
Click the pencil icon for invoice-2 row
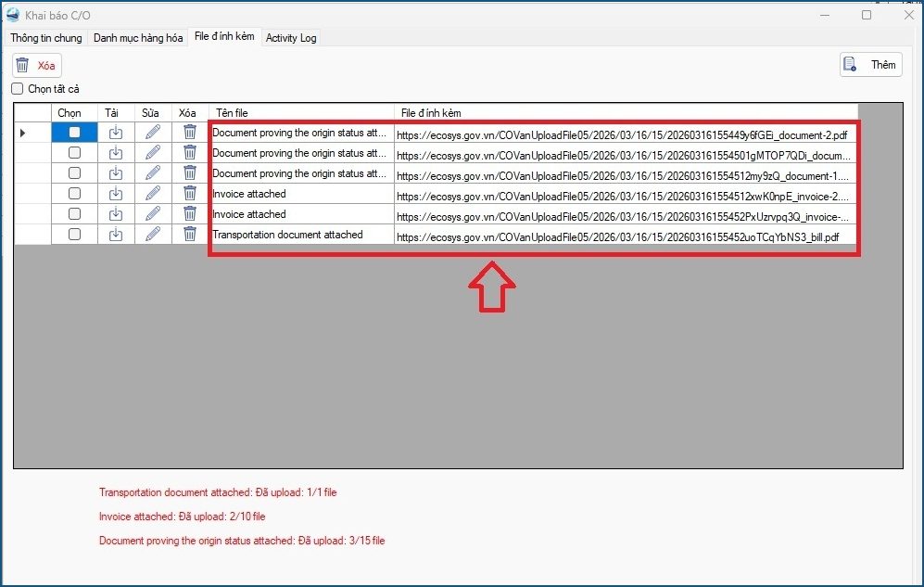153,194
